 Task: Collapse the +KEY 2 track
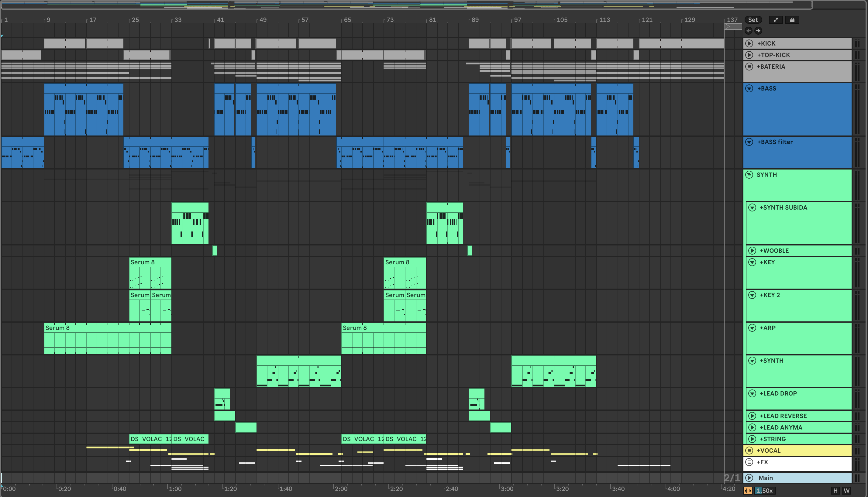click(x=752, y=295)
